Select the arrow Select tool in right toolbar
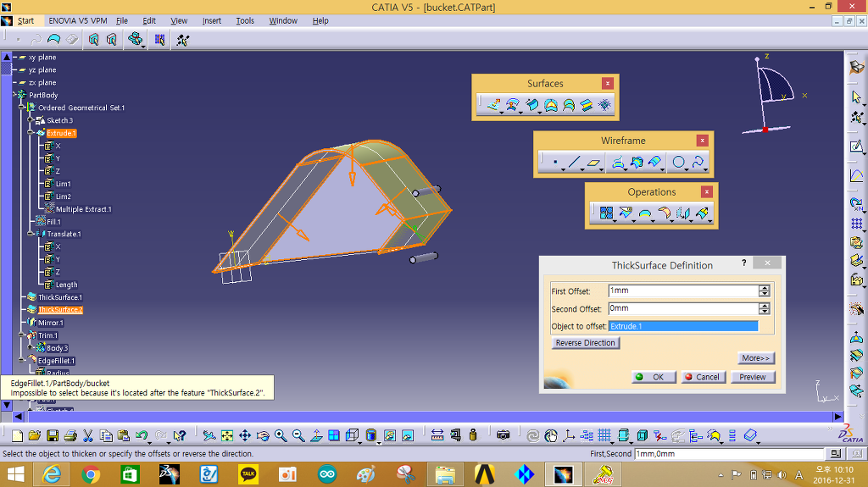This screenshot has height=487, width=868. tap(856, 97)
